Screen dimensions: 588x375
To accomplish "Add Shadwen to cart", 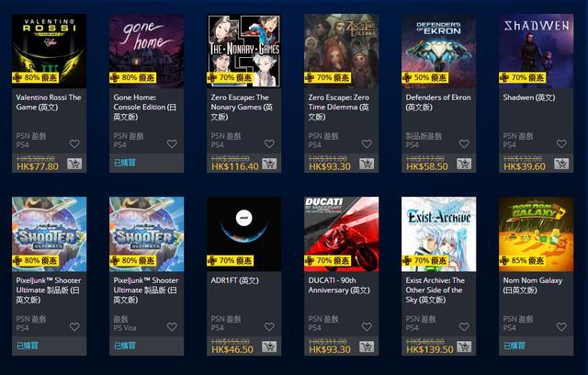I will pos(561,164).
